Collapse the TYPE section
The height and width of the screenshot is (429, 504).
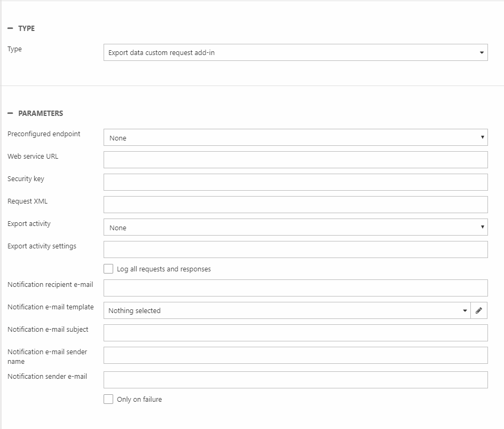pos(11,28)
